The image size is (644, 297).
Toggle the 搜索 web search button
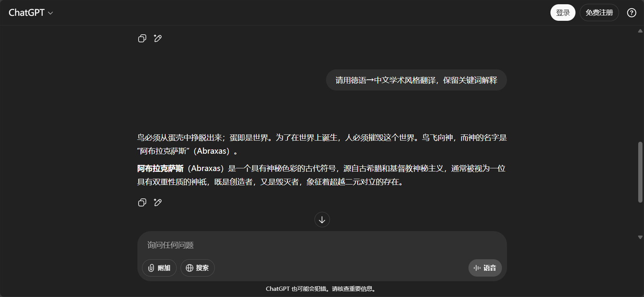point(197,268)
